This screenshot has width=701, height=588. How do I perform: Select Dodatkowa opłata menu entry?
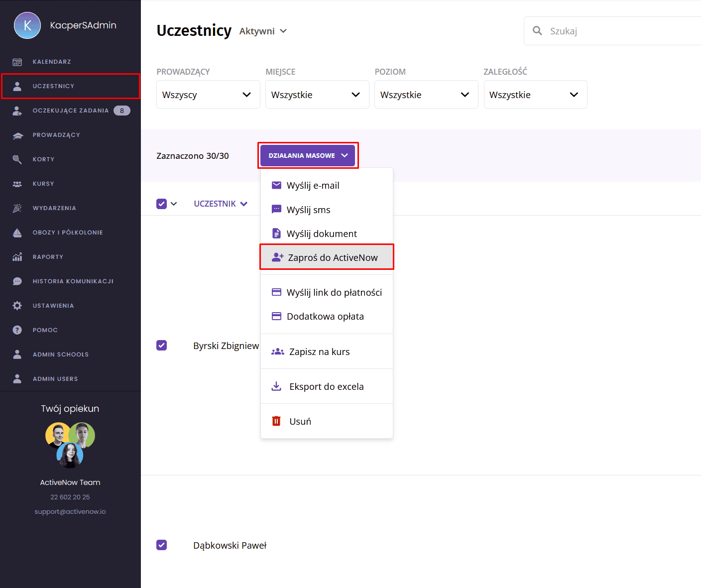pos(327,316)
